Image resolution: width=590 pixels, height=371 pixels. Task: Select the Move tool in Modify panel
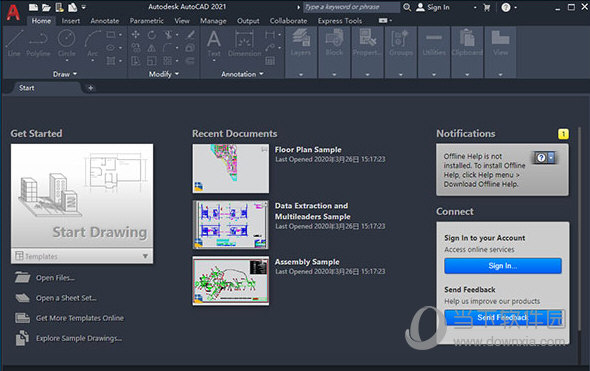136,35
